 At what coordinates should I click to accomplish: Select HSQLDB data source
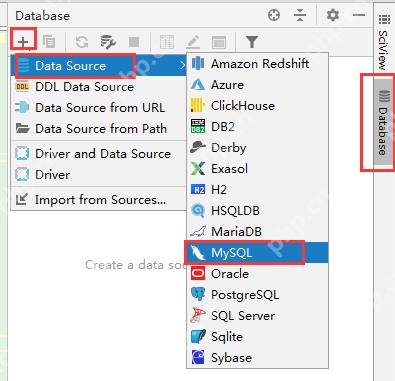(x=257, y=211)
